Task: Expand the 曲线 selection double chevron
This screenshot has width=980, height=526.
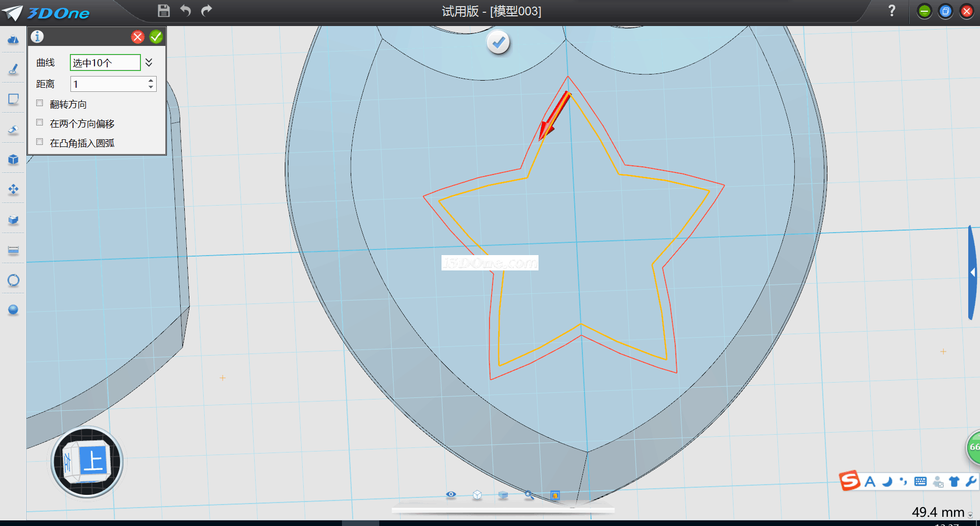Action: [x=149, y=62]
